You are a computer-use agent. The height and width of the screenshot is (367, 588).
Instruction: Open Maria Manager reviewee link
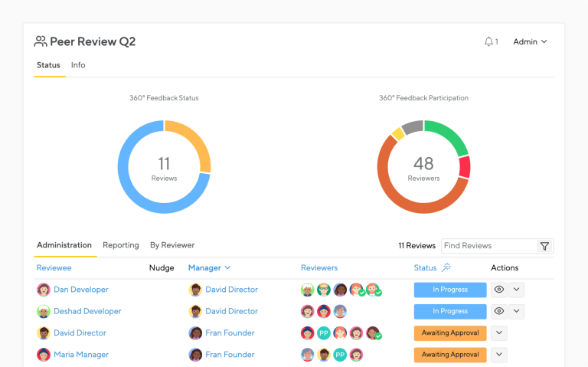click(x=81, y=355)
